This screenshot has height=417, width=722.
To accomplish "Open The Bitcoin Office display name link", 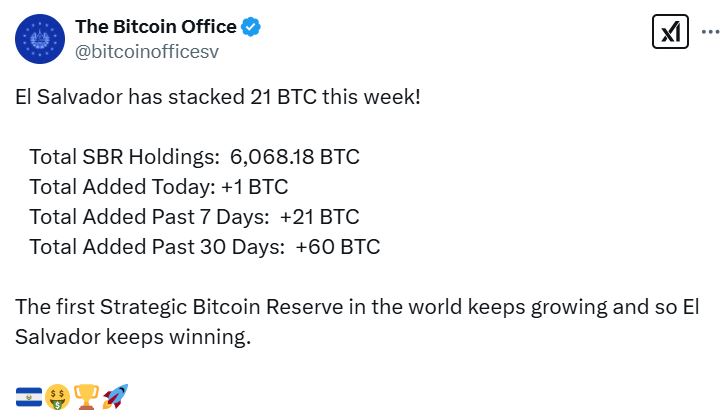I will tap(156, 27).
